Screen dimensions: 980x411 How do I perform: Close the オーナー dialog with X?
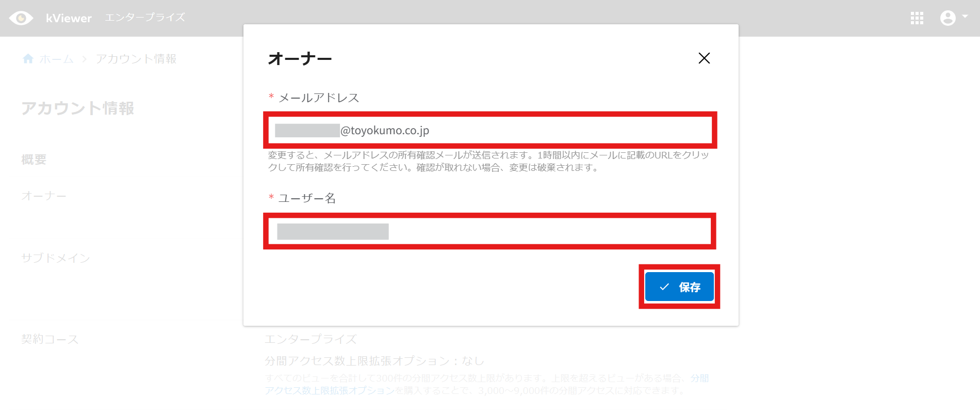[704, 58]
